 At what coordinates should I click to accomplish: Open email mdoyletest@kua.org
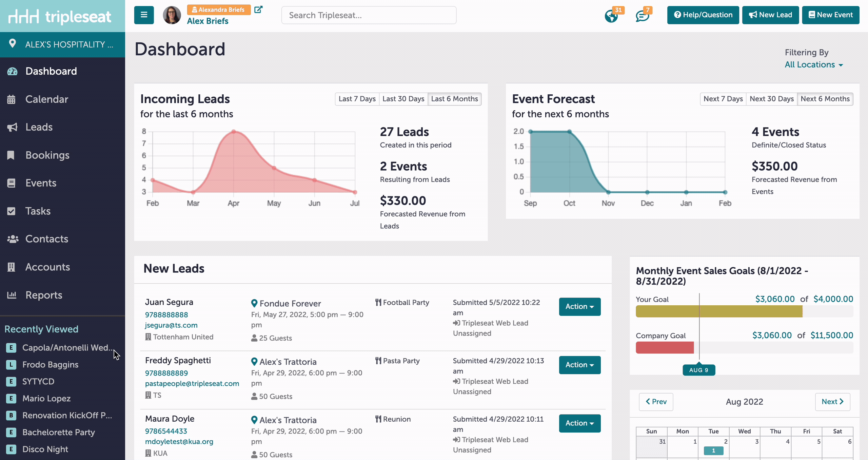pyautogui.click(x=179, y=442)
